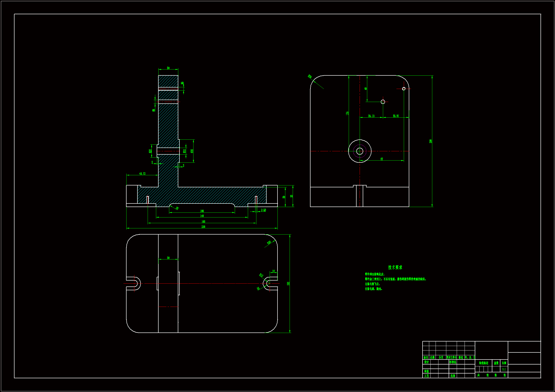Click the 比例 cell in the title block
The width and height of the screenshot is (555, 392).
click(504, 363)
